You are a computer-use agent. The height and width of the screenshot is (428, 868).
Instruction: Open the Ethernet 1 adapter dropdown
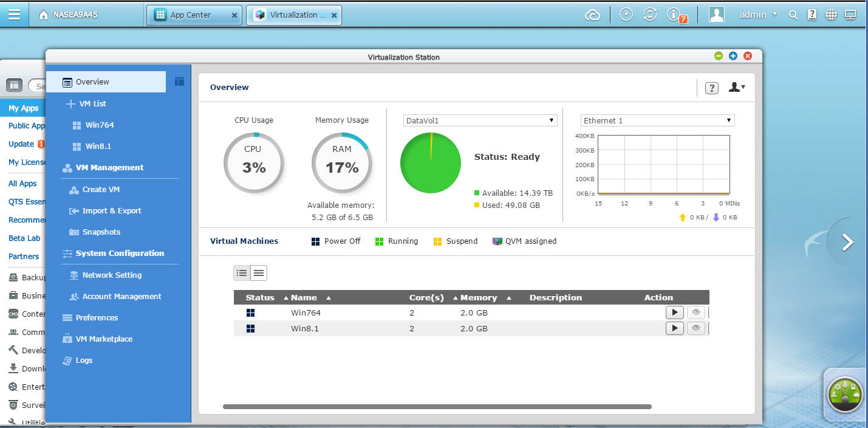pos(657,120)
